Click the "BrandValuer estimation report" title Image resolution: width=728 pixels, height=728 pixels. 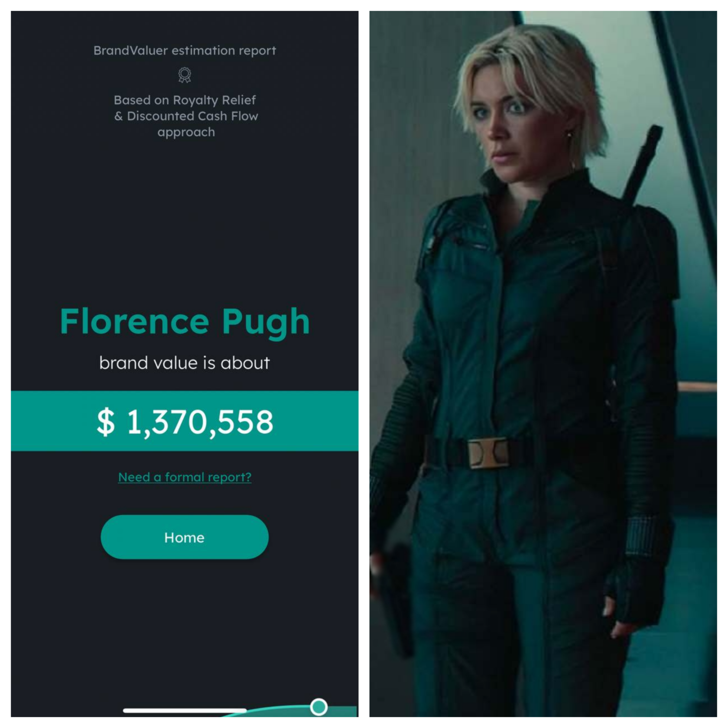point(185,51)
